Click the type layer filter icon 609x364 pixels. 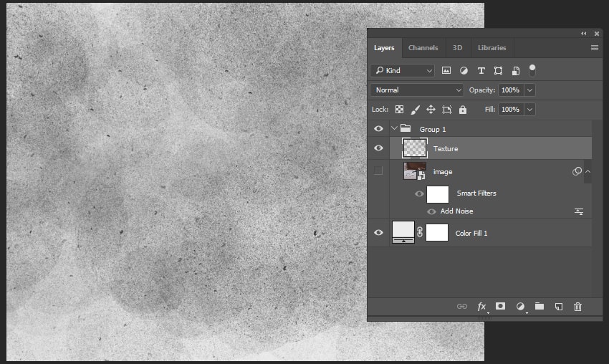(481, 71)
